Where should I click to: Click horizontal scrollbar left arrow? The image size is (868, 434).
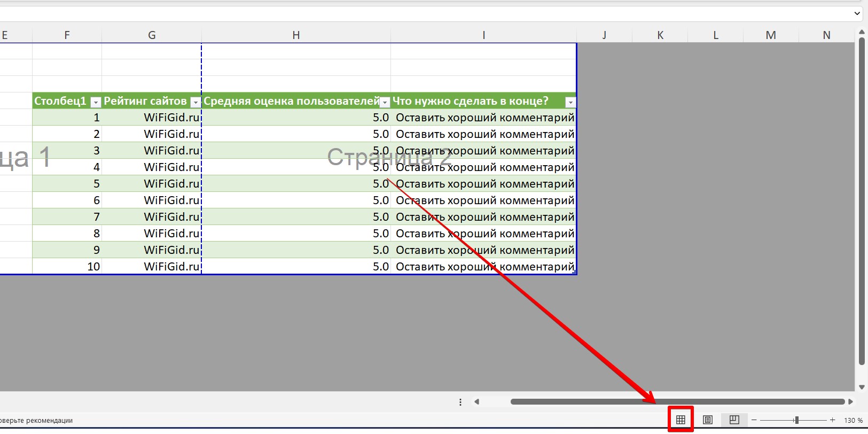click(x=476, y=402)
